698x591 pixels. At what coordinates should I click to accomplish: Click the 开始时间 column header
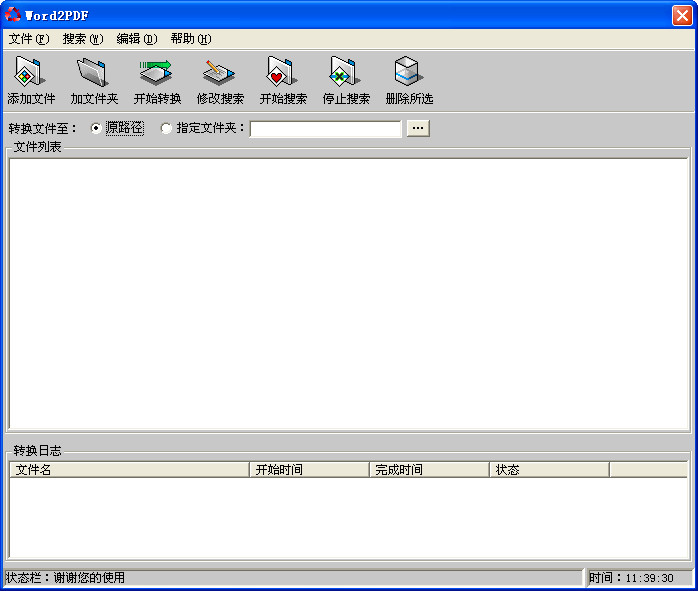pos(309,470)
